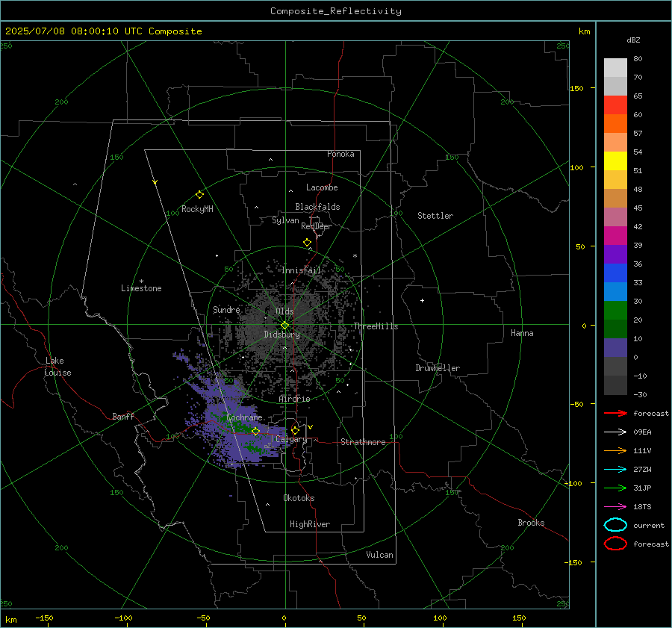The width and height of the screenshot is (672, 628).
Task: Click the green 31JP arrow in legend
Action: point(615,488)
